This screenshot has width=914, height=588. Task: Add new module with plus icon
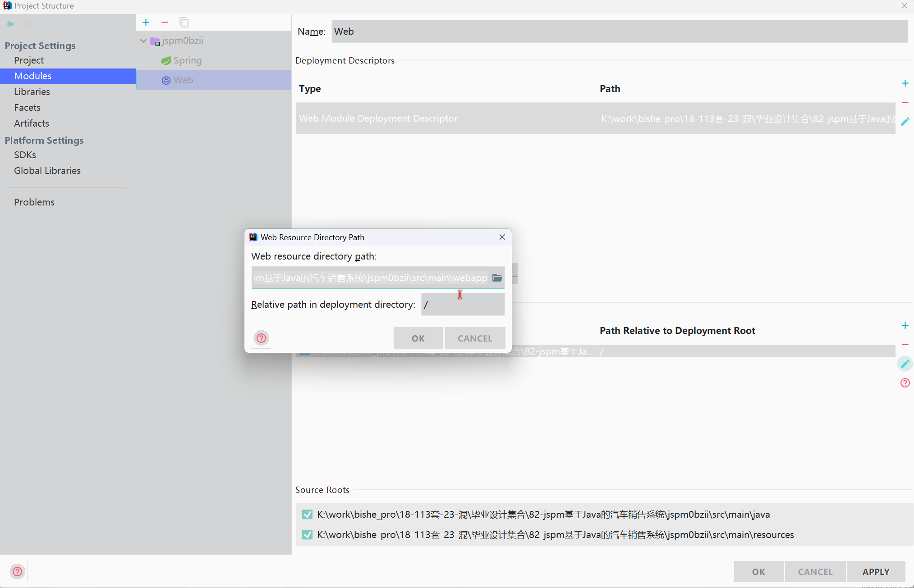[x=146, y=23]
